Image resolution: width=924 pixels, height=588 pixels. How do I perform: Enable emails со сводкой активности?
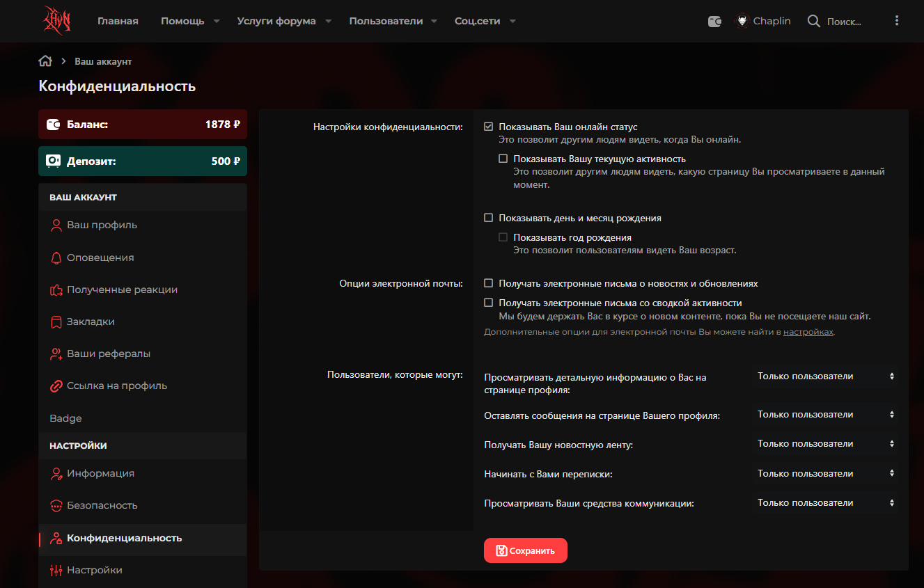489,303
